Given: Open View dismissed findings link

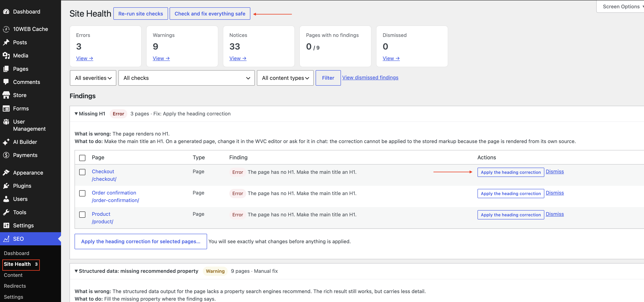Looking at the screenshot, I should [370, 78].
